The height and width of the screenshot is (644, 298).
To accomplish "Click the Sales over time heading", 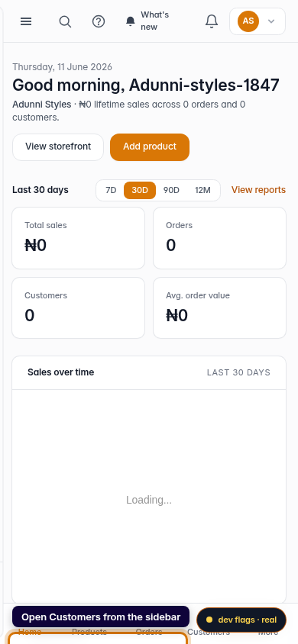I will [x=61, y=372].
